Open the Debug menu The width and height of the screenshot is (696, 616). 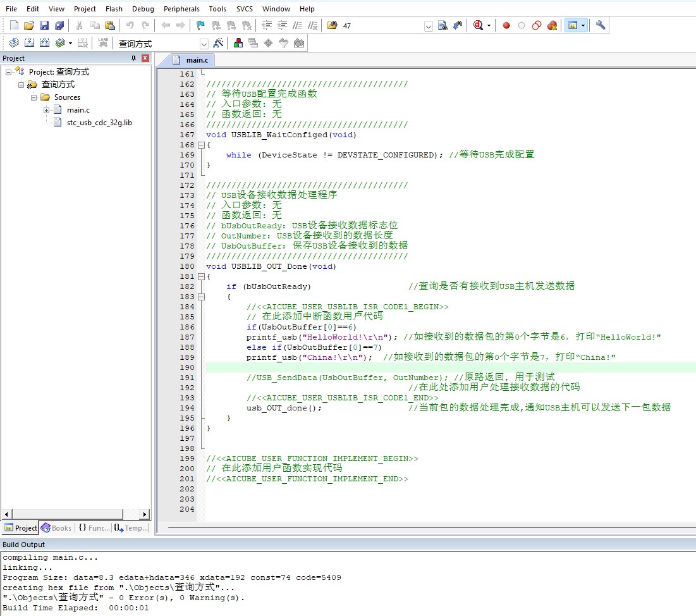[x=143, y=9]
